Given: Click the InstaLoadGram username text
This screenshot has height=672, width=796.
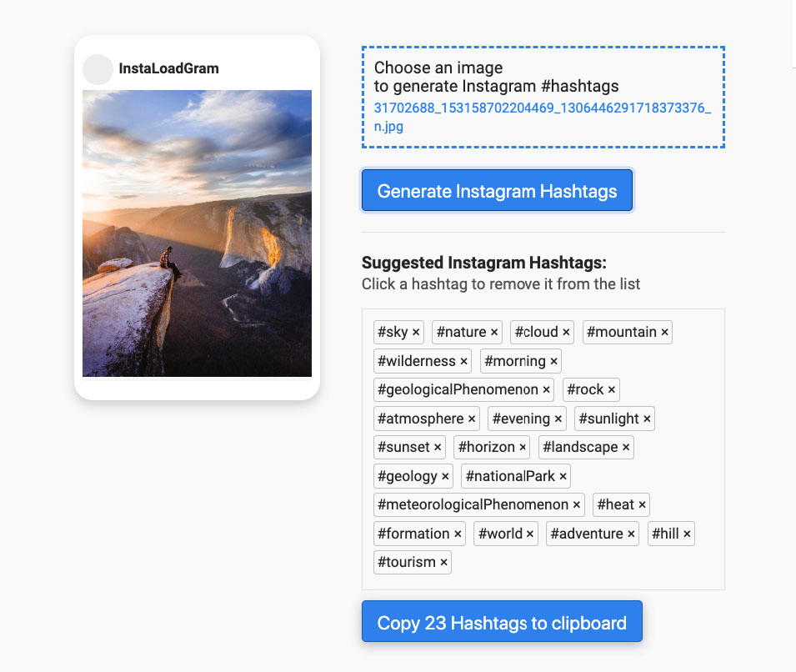Looking at the screenshot, I should (168, 68).
